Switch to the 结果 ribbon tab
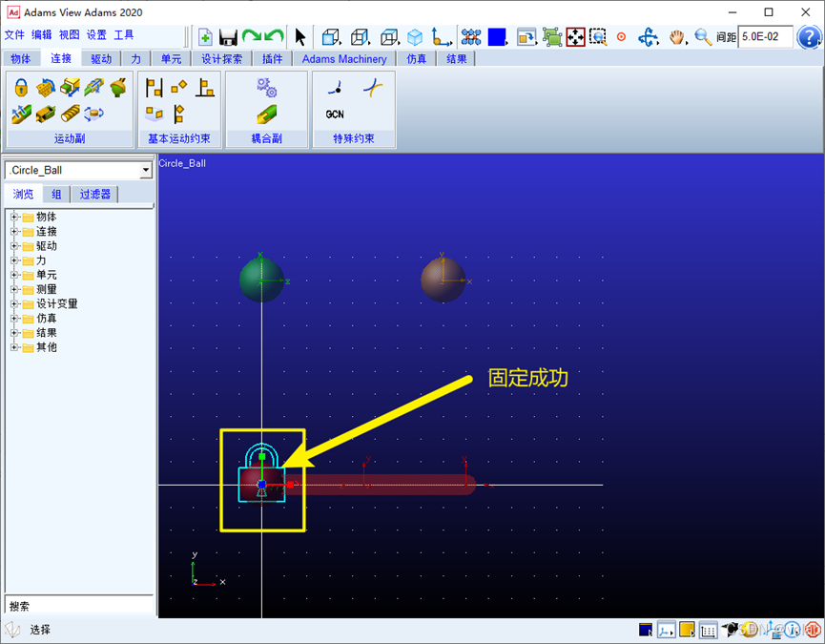The image size is (825, 644). pos(456,59)
